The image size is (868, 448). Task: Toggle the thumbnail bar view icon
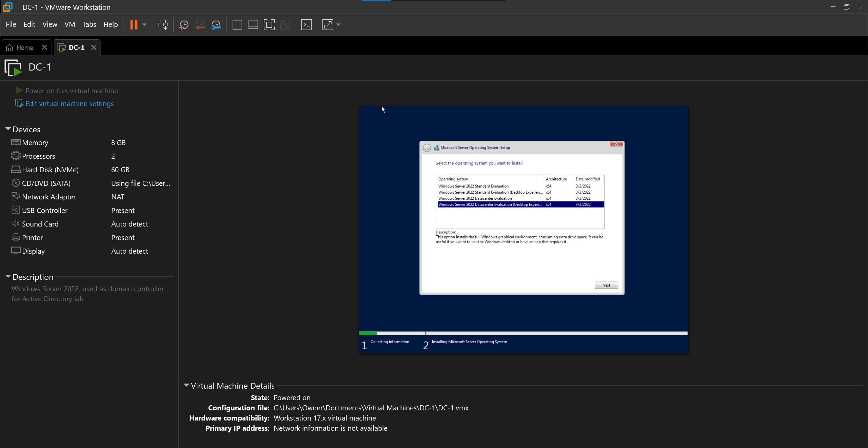click(253, 24)
